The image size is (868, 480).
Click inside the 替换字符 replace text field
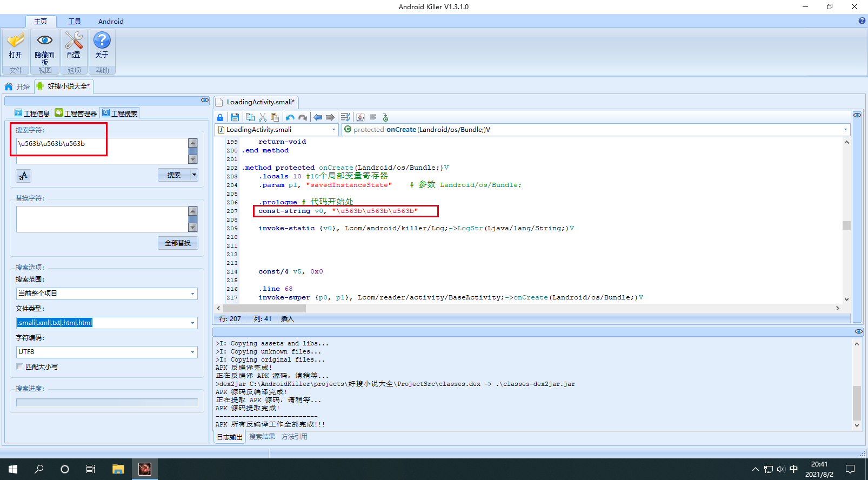[102, 219]
